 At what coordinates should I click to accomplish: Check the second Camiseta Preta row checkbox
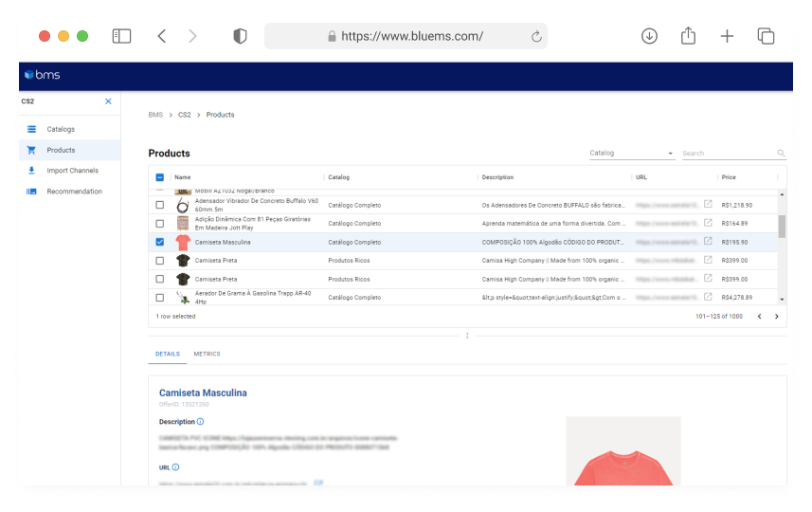pos(159,279)
